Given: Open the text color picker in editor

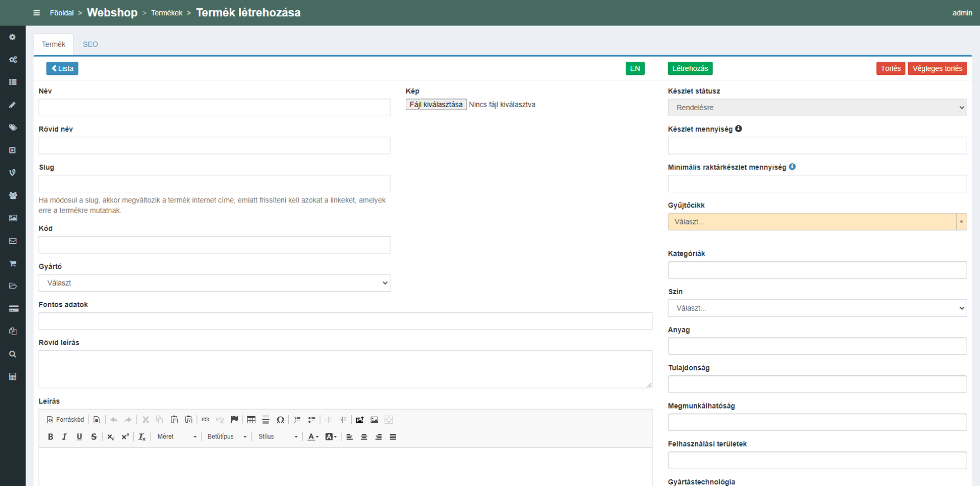Looking at the screenshot, I should 313,437.
